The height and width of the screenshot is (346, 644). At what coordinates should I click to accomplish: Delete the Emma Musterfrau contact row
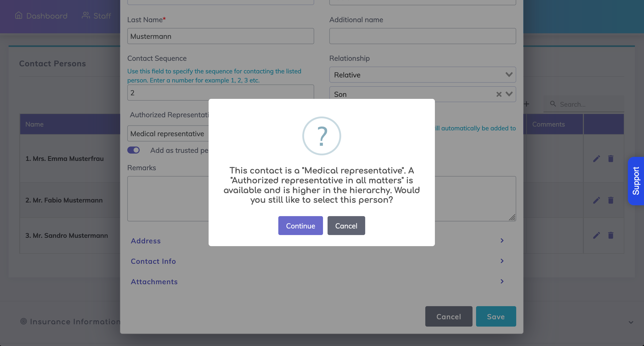pyautogui.click(x=611, y=159)
